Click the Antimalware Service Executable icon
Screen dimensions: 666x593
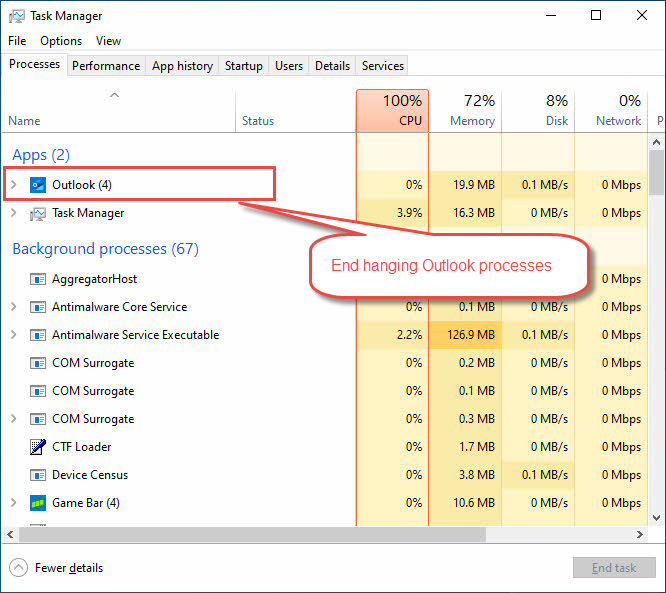(x=38, y=335)
